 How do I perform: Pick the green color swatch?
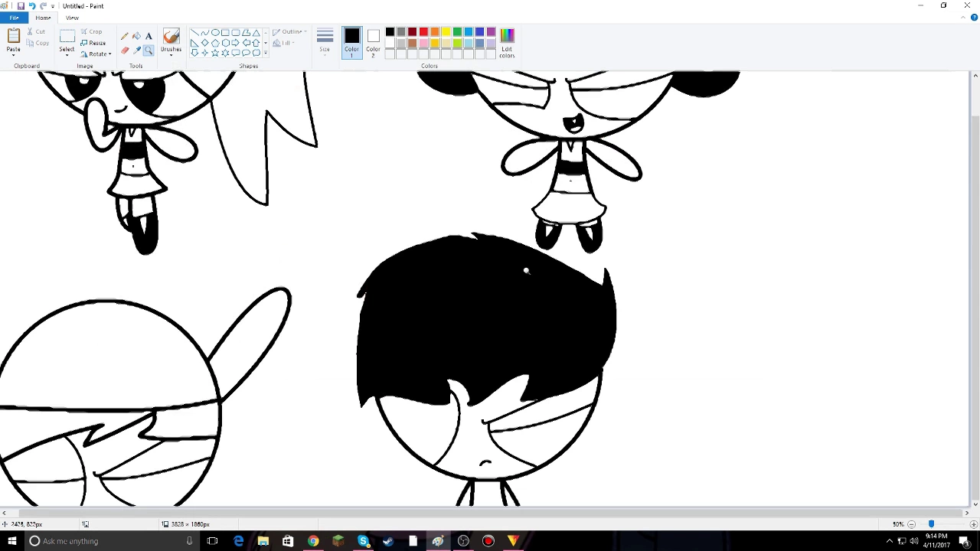tap(457, 31)
